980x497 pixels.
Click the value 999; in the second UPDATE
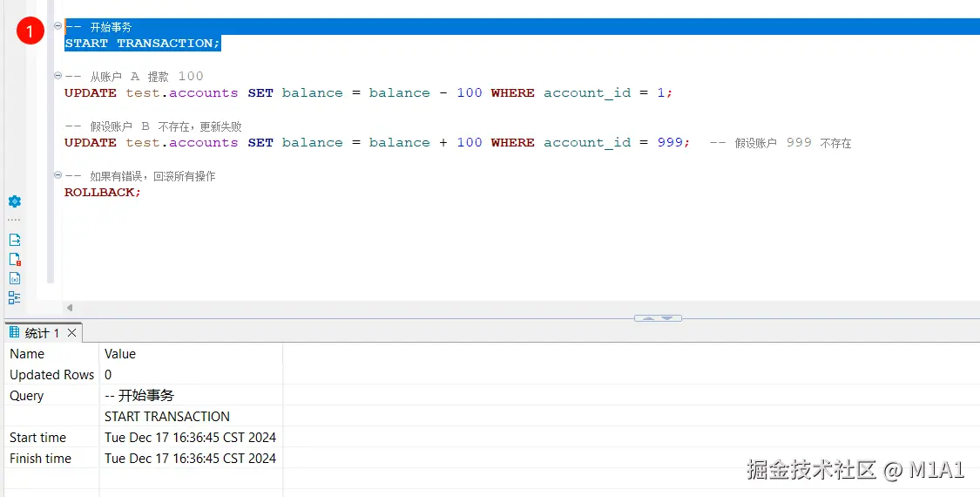pos(673,142)
